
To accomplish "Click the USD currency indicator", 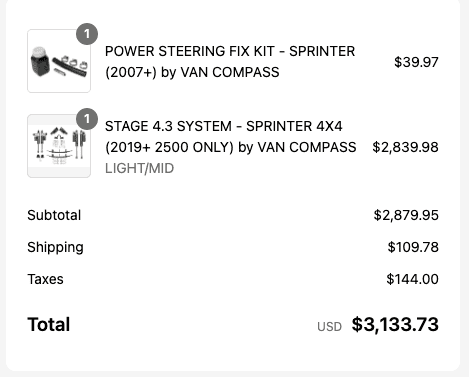I will 329,327.
